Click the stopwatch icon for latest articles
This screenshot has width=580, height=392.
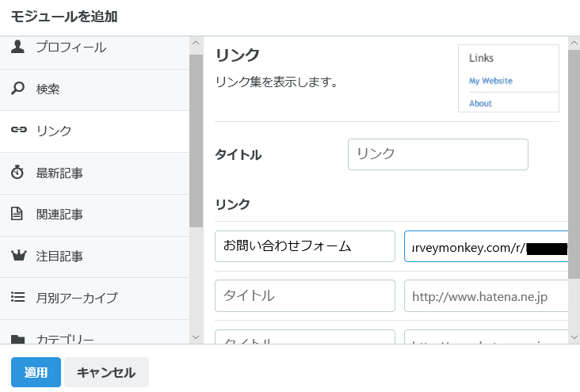(17, 173)
